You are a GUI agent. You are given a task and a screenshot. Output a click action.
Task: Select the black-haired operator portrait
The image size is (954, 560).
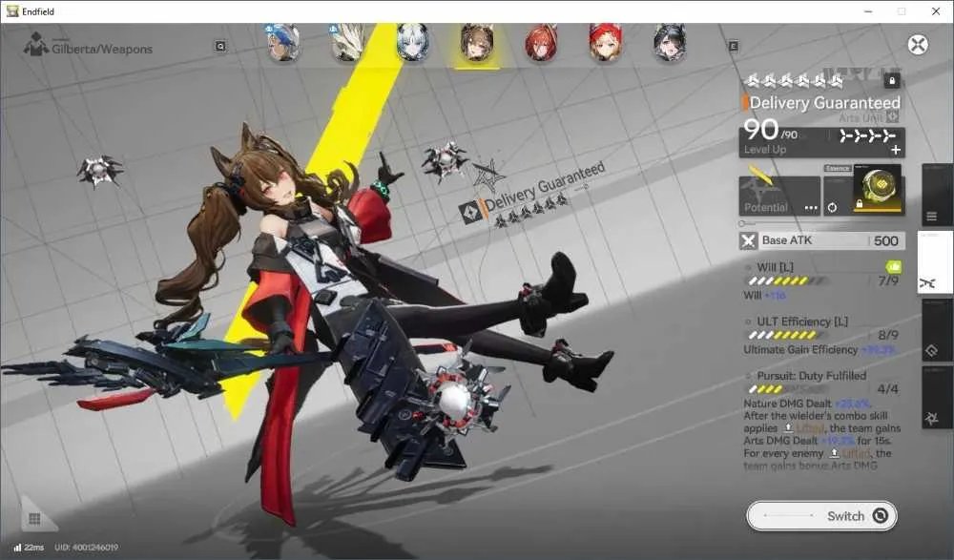tap(670, 43)
